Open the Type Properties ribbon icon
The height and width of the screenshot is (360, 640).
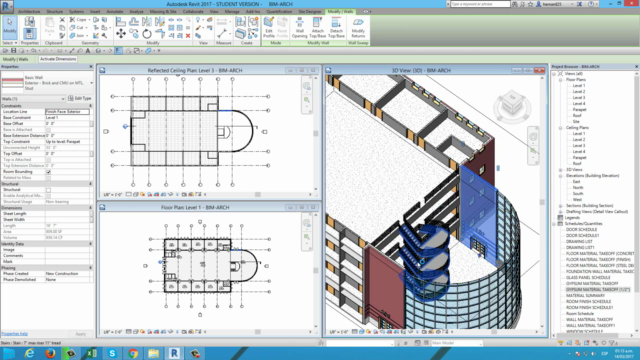click(29, 21)
